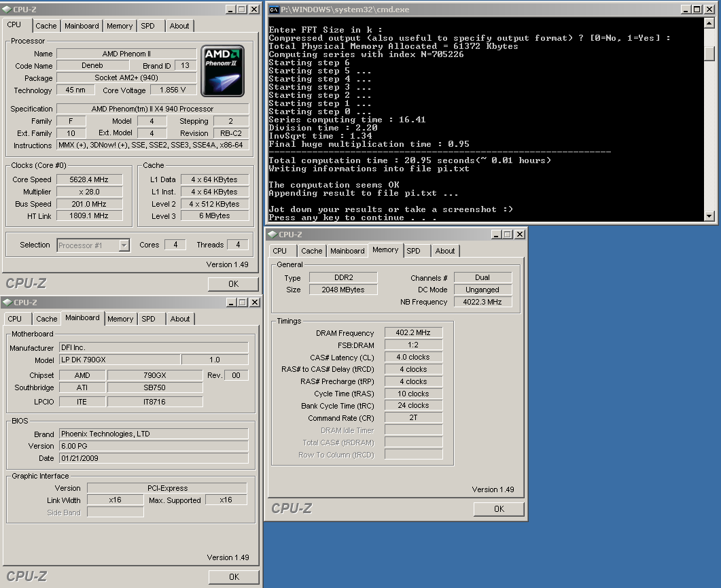Click the DC Mode value Unganged

[x=482, y=290]
